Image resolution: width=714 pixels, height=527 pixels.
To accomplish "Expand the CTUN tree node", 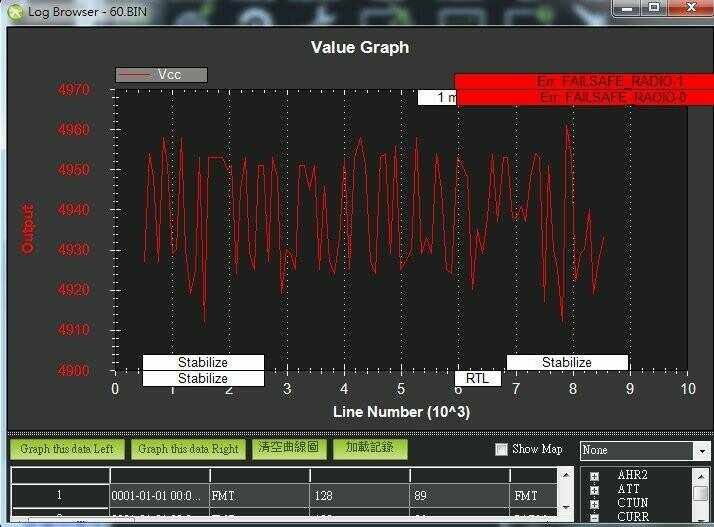I will [x=595, y=503].
